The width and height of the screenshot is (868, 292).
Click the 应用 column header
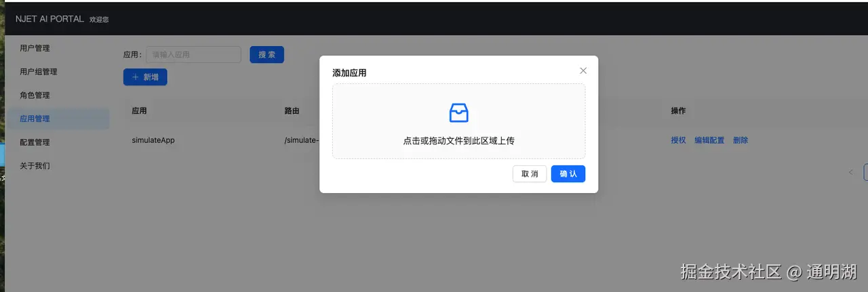click(x=139, y=110)
